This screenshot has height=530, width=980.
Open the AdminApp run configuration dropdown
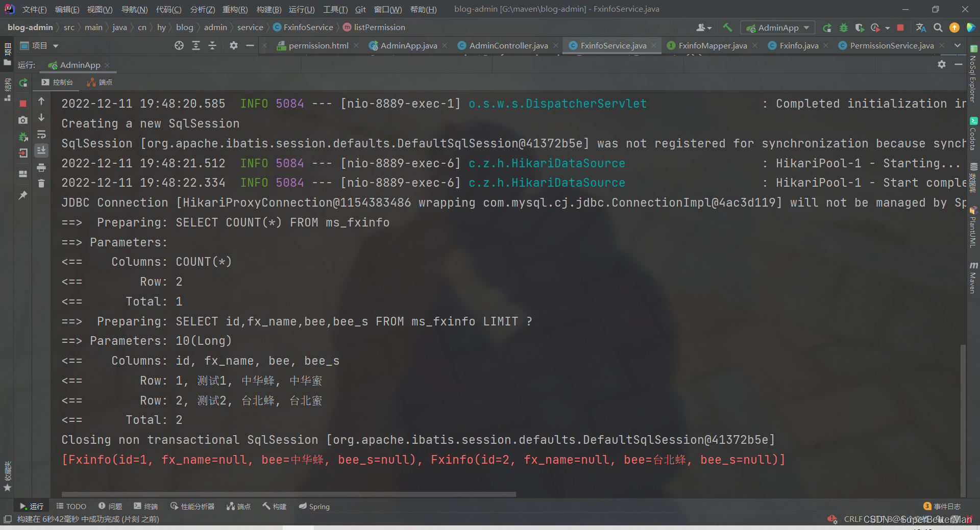pos(778,28)
